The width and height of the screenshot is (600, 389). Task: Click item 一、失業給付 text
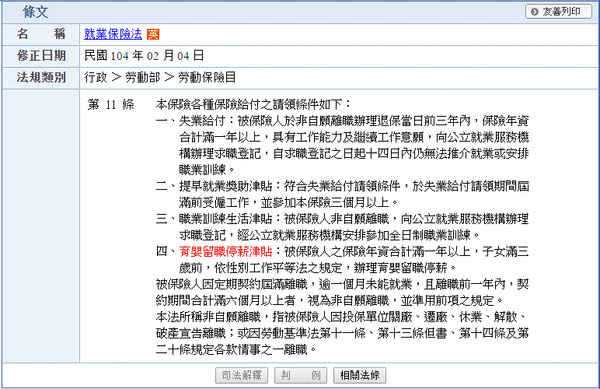click(x=342, y=145)
